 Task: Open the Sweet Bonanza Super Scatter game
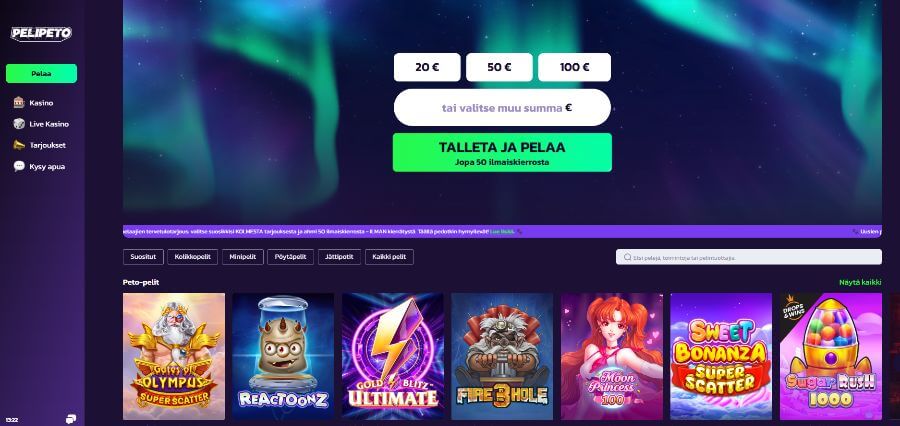(x=721, y=357)
